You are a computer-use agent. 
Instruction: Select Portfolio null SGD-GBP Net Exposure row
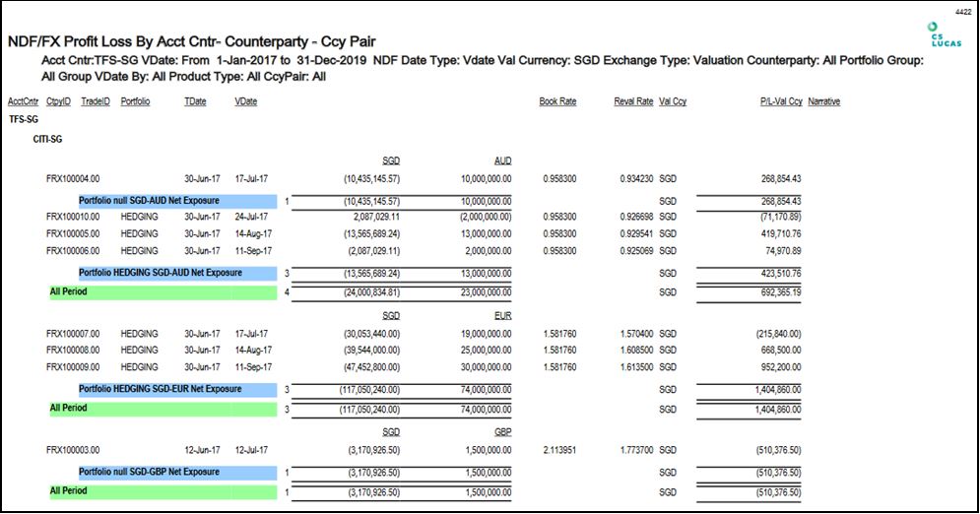point(163,472)
